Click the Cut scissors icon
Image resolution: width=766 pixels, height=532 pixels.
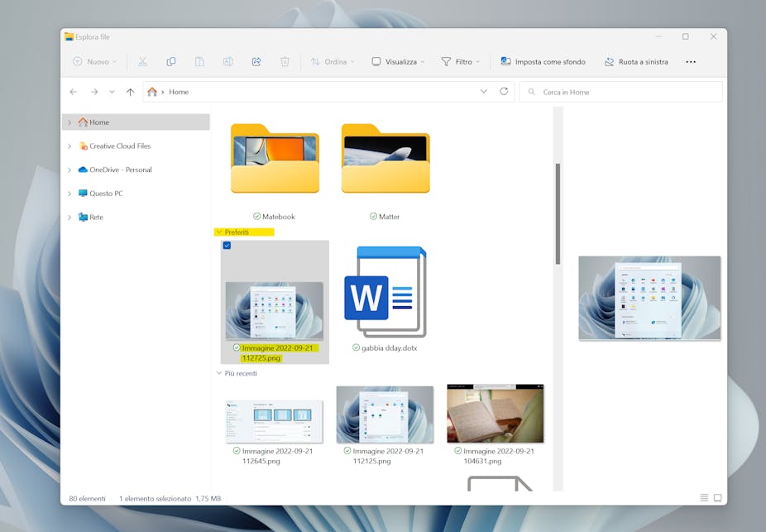[142, 61]
